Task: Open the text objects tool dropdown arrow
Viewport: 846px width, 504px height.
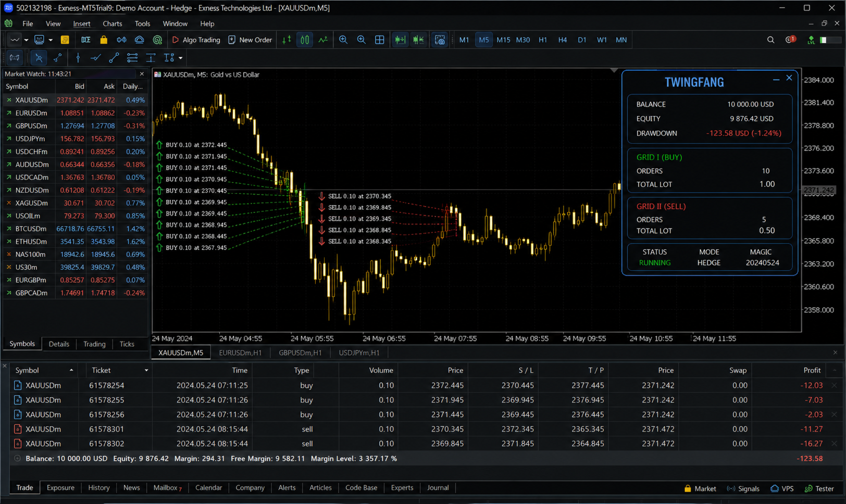Action: coord(180,58)
